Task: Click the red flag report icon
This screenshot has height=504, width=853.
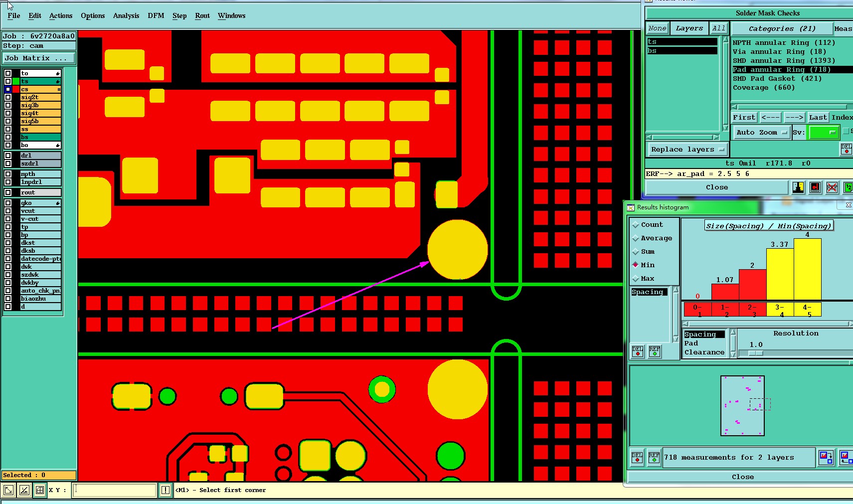Action: click(x=815, y=187)
